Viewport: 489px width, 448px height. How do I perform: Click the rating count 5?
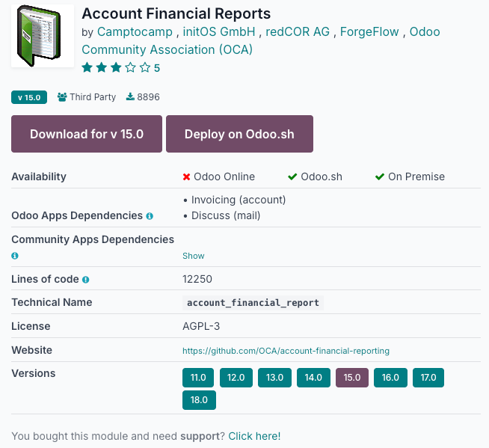click(157, 68)
